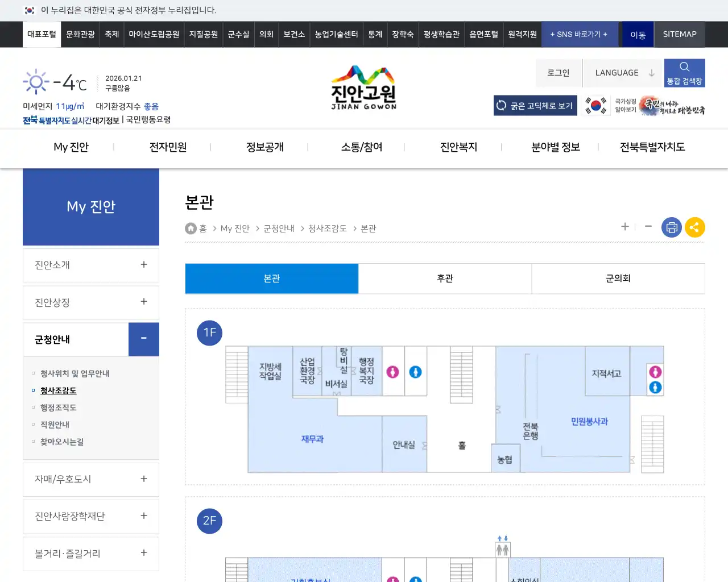Toggle 굵은 고딕체로 보기 bold font view
Screen dimensions: 728x582
coord(535,105)
